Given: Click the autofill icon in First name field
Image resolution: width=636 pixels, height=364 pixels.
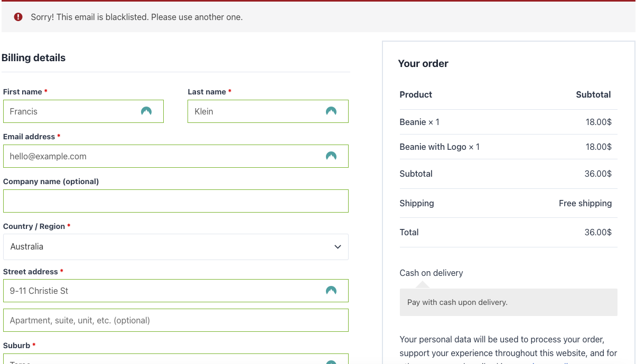Looking at the screenshot, I should (x=146, y=111).
